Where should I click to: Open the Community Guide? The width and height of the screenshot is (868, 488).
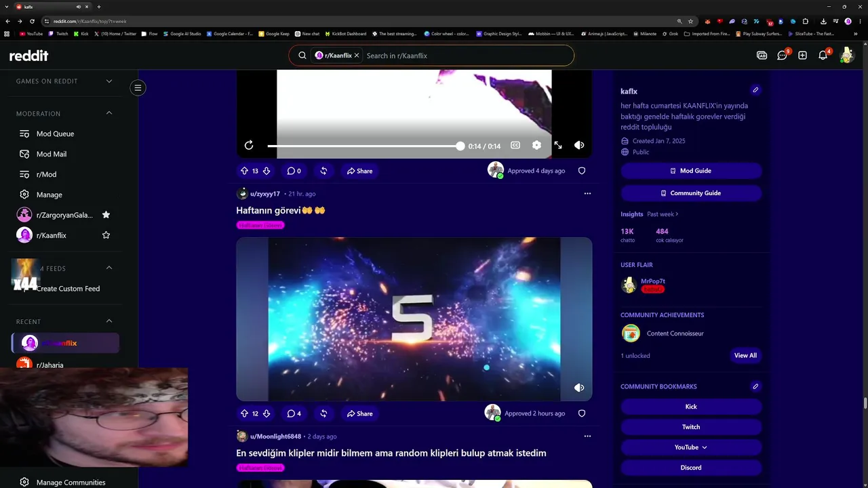(x=691, y=193)
